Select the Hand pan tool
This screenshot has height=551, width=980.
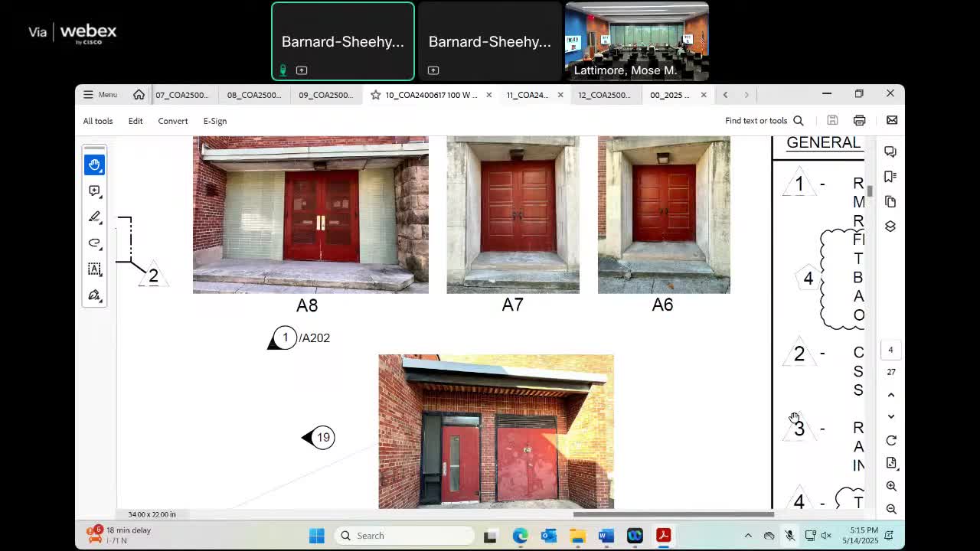coord(94,165)
